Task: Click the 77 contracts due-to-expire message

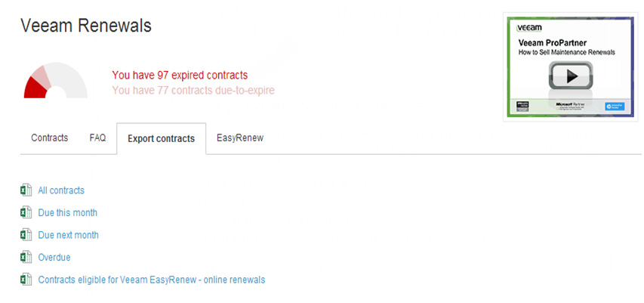Action: click(193, 91)
